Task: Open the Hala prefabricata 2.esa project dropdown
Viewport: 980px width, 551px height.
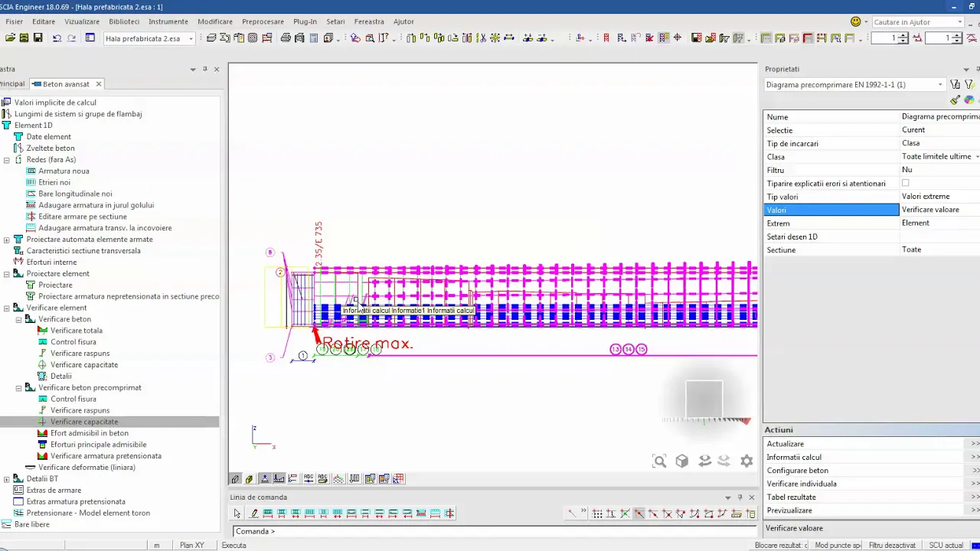Action: (x=191, y=38)
